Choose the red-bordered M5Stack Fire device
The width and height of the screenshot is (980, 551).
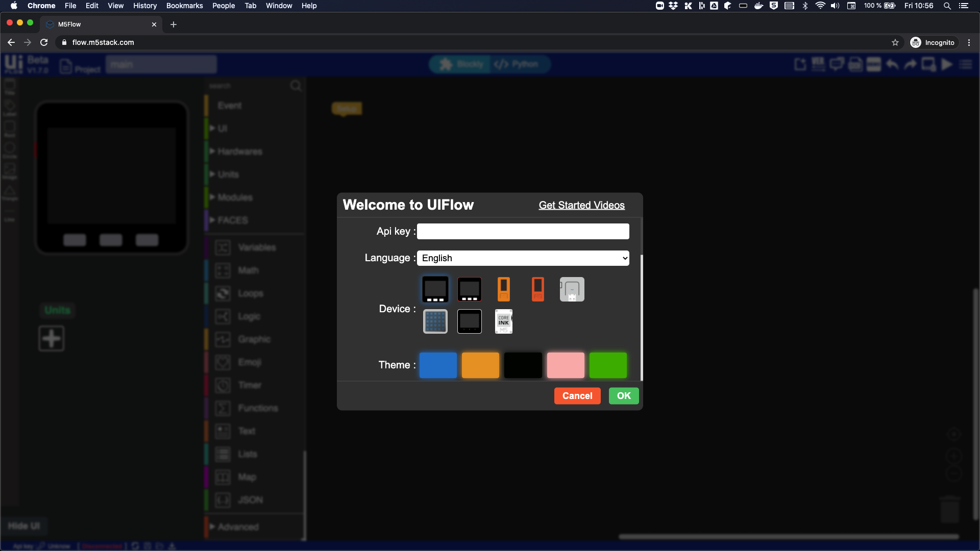click(469, 289)
